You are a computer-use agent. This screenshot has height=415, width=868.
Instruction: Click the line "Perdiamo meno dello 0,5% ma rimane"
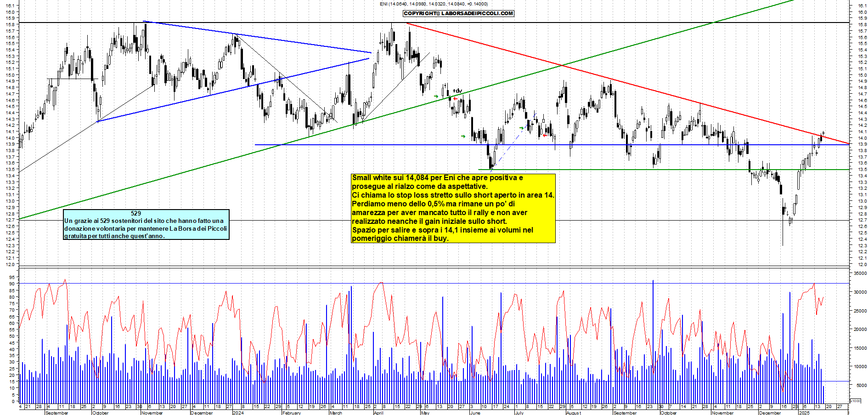[433, 204]
